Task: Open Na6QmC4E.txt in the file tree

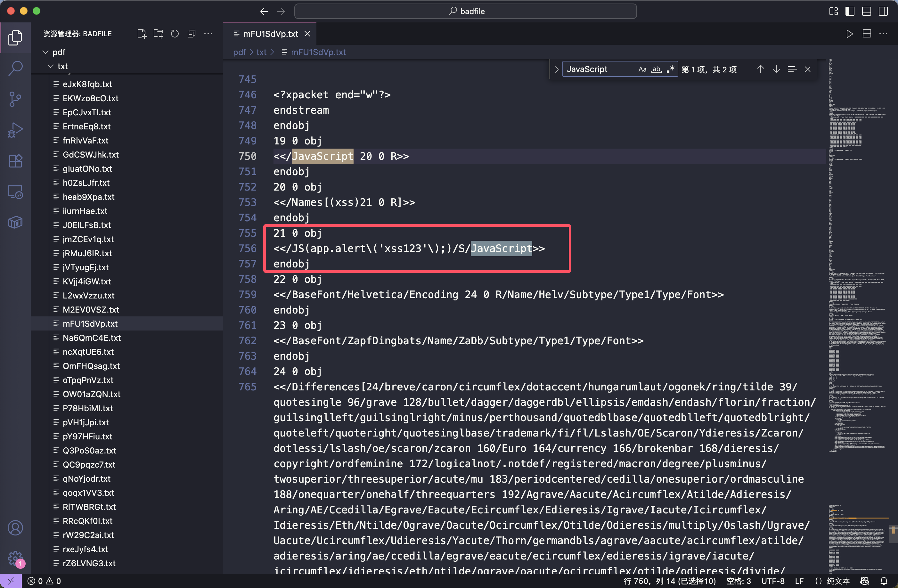Action: pos(91,338)
